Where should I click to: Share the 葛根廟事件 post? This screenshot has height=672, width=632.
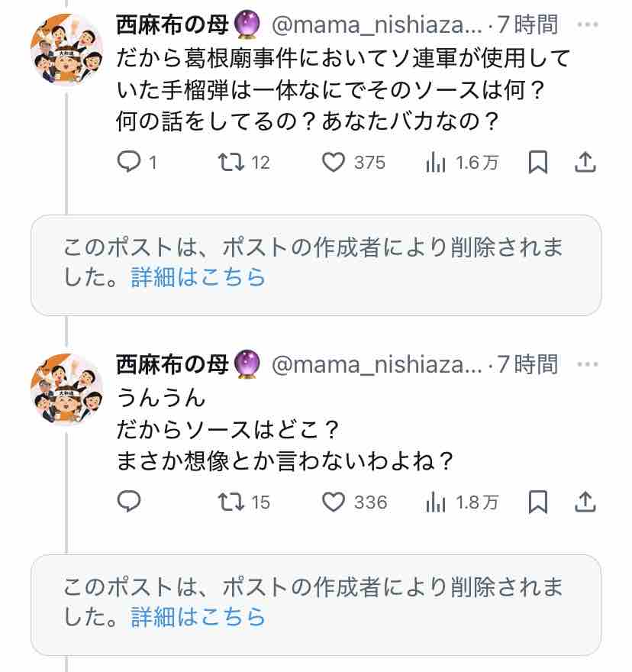tap(585, 162)
